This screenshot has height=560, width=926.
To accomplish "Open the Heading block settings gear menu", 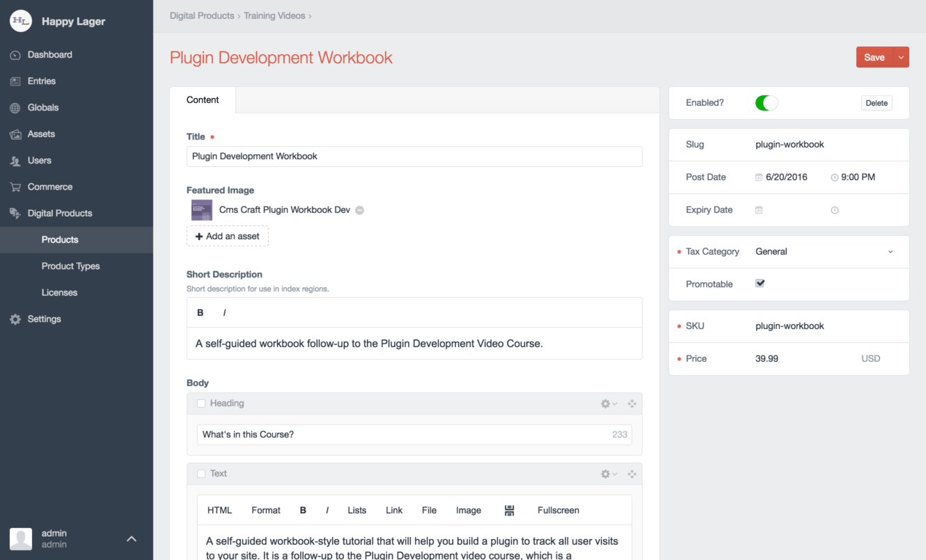I will 609,403.
